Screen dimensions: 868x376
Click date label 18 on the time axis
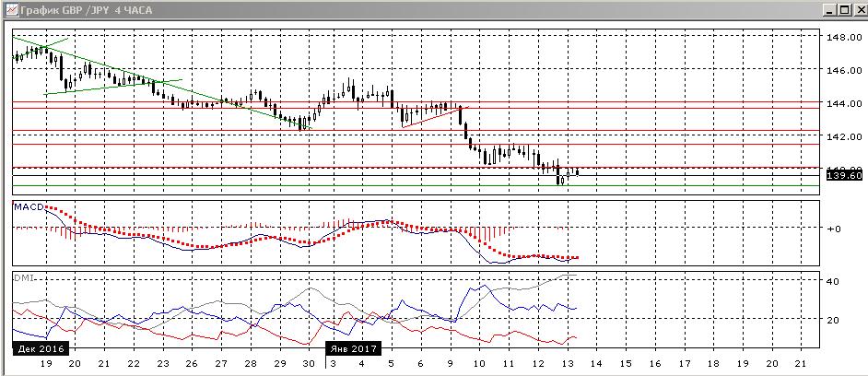coord(714,364)
